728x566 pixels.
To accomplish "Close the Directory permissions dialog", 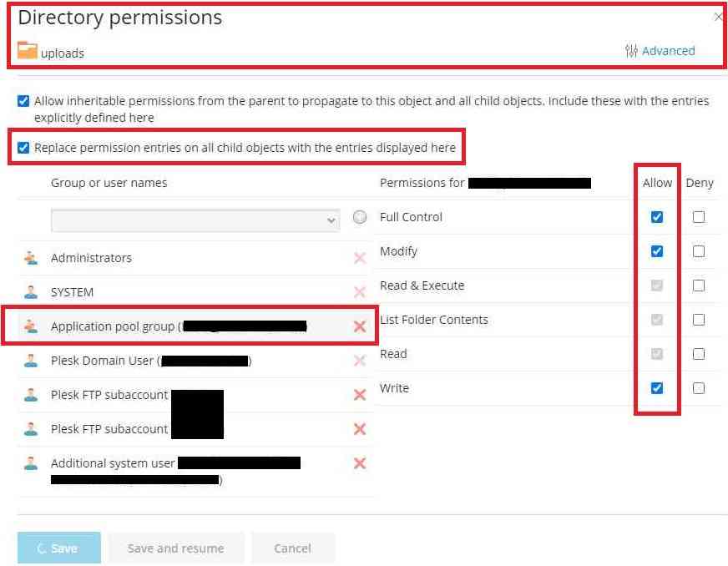I will point(719,17).
